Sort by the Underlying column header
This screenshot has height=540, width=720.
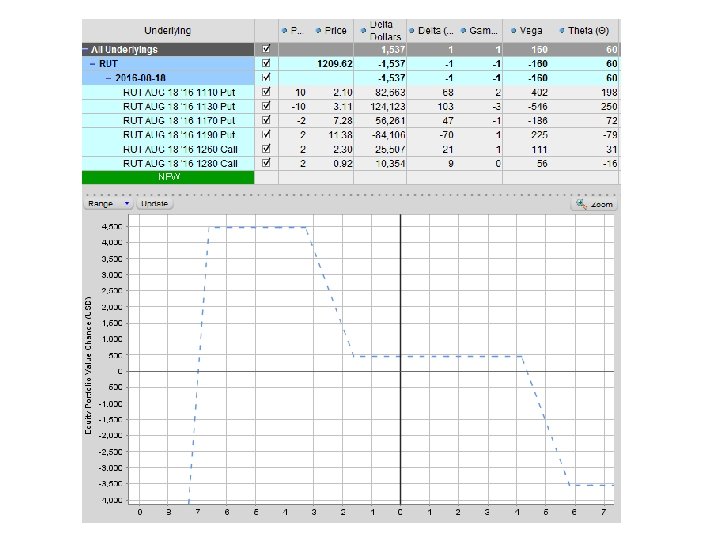pos(167,30)
